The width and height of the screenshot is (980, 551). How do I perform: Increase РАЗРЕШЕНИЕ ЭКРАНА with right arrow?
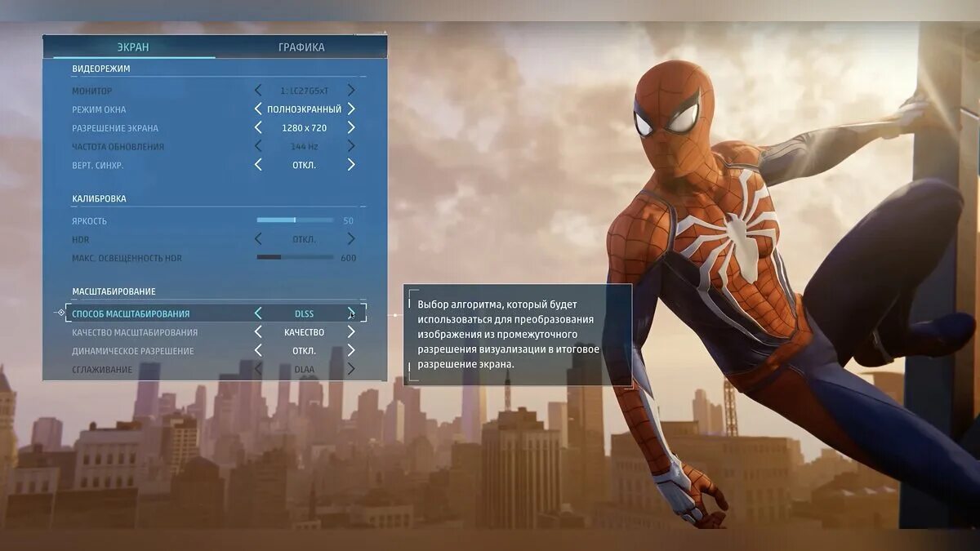click(x=351, y=127)
